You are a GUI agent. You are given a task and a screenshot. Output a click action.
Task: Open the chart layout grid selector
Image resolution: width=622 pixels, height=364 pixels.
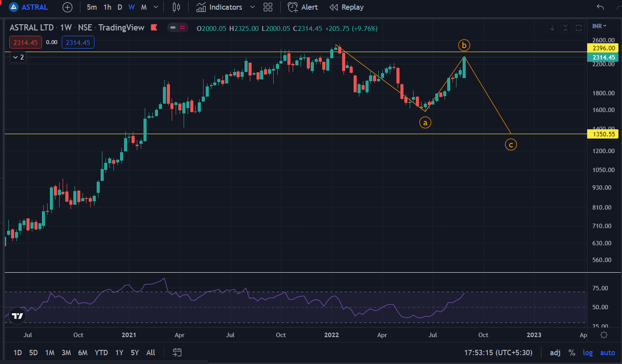(x=268, y=7)
